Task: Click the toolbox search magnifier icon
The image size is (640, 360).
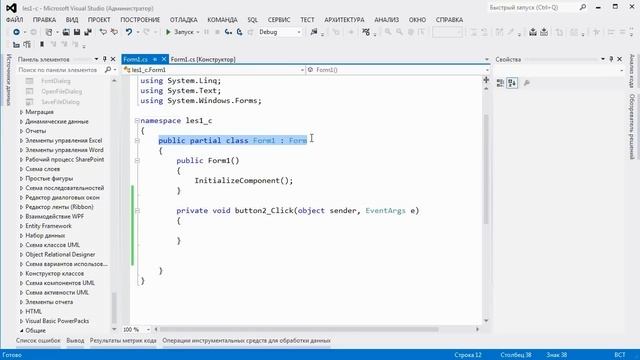Action: (x=108, y=70)
